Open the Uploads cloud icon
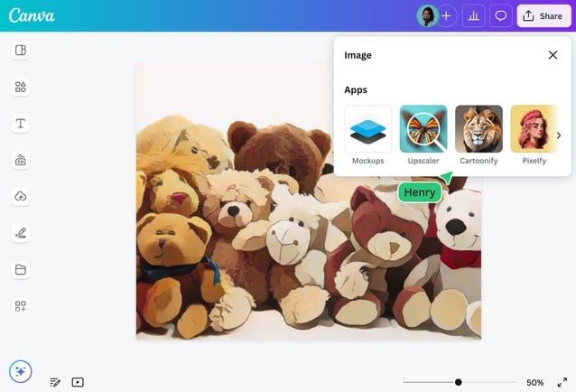 pyautogui.click(x=21, y=197)
